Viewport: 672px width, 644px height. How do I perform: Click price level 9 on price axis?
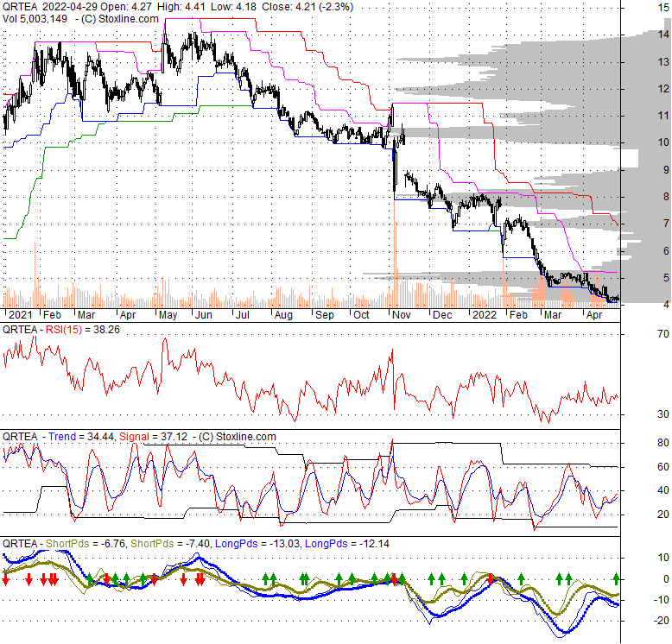pyautogui.click(x=666, y=169)
